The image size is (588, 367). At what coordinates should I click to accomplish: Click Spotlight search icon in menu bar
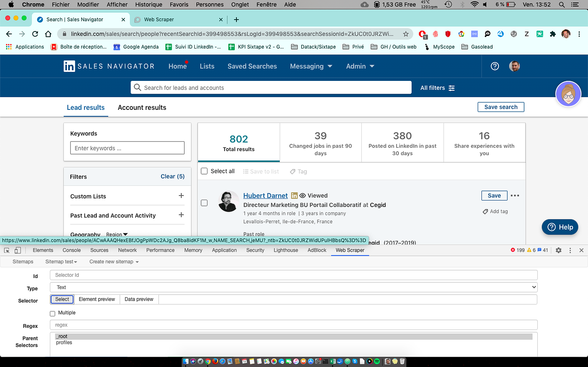[562, 4]
